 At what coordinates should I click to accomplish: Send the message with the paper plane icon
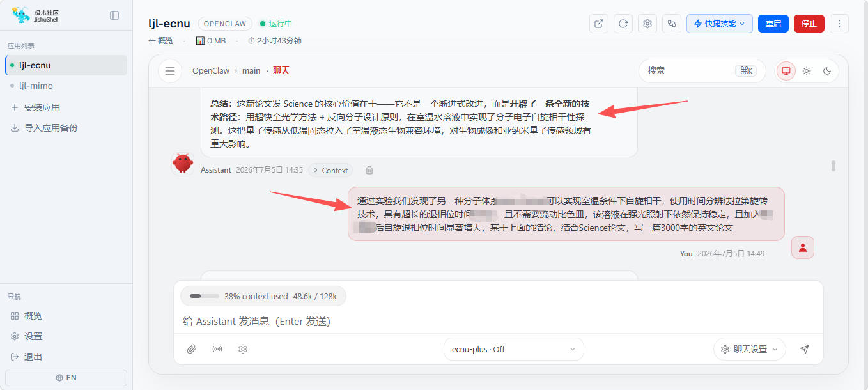805,349
